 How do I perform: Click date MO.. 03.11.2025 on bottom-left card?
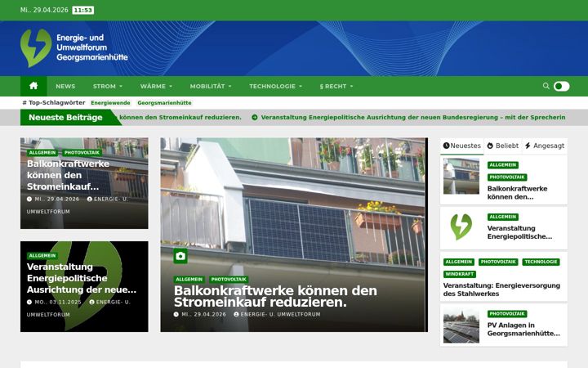coord(58,302)
